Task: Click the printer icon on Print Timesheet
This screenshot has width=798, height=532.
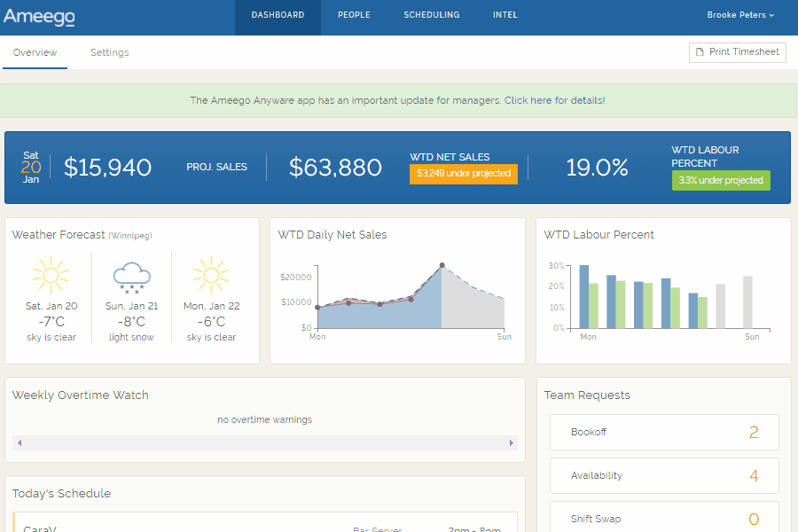Action: [x=702, y=52]
